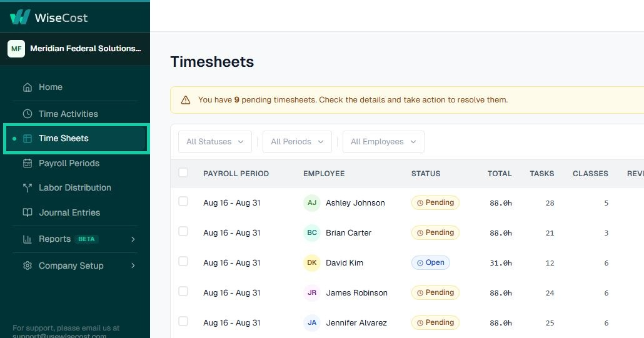Screen dimensions: 644x338
Task: Click Jennifer Alvarez's JA avatar
Action: click(x=312, y=322)
